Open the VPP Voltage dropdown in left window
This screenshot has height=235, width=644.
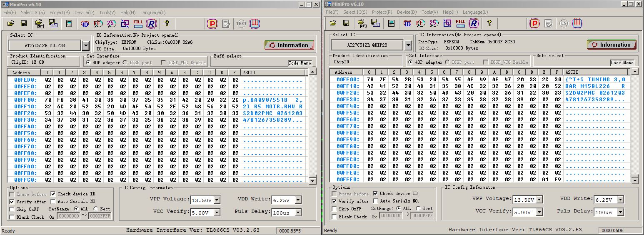pos(217,200)
